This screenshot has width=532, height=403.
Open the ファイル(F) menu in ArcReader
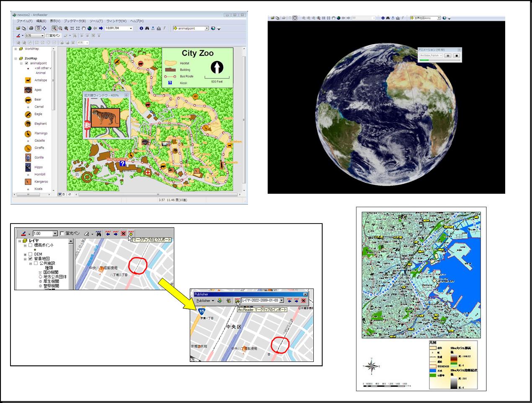click(25, 21)
